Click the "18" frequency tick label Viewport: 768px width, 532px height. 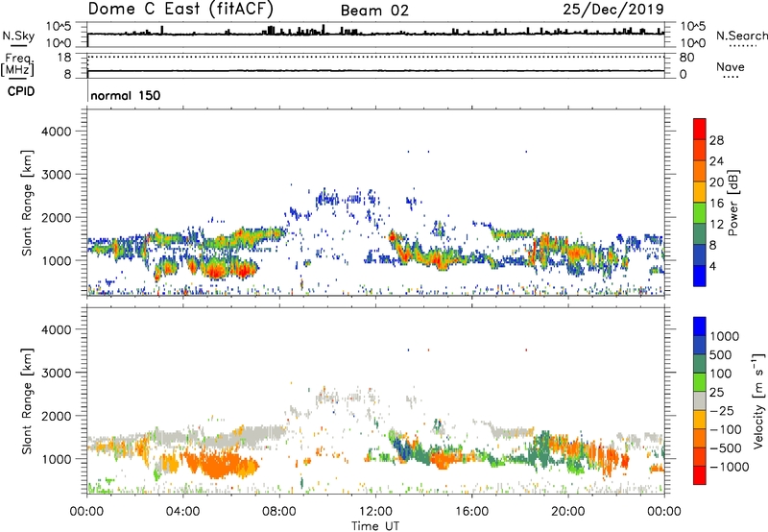point(64,58)
